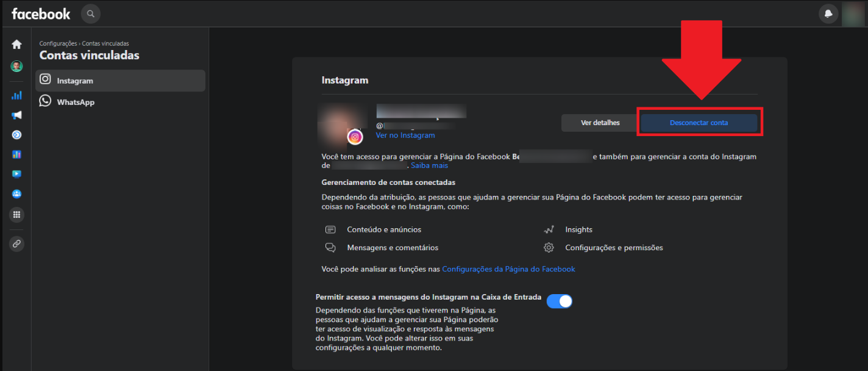Open the megaphone ads icon
The width and height of the screenshot is (868, 371).
[x=16, y=115]
